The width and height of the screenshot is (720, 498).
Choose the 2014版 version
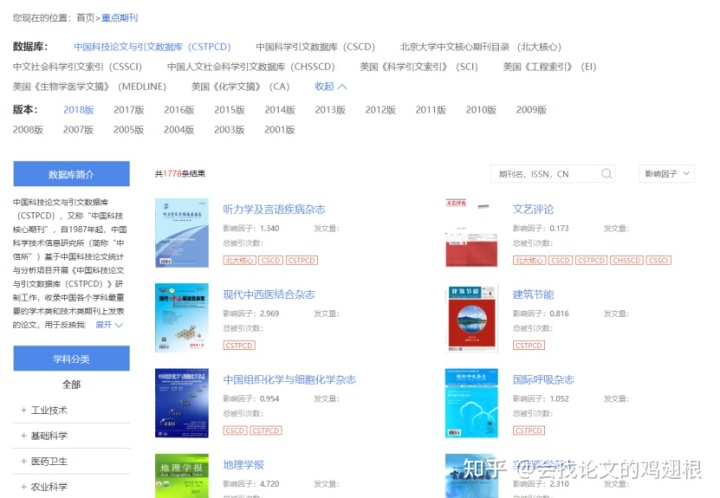tap(280, 110)
